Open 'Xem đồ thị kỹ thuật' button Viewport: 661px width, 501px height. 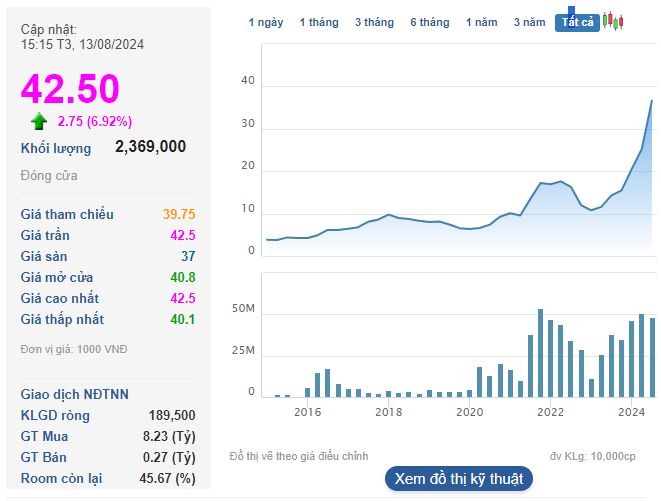pos(458,479)
